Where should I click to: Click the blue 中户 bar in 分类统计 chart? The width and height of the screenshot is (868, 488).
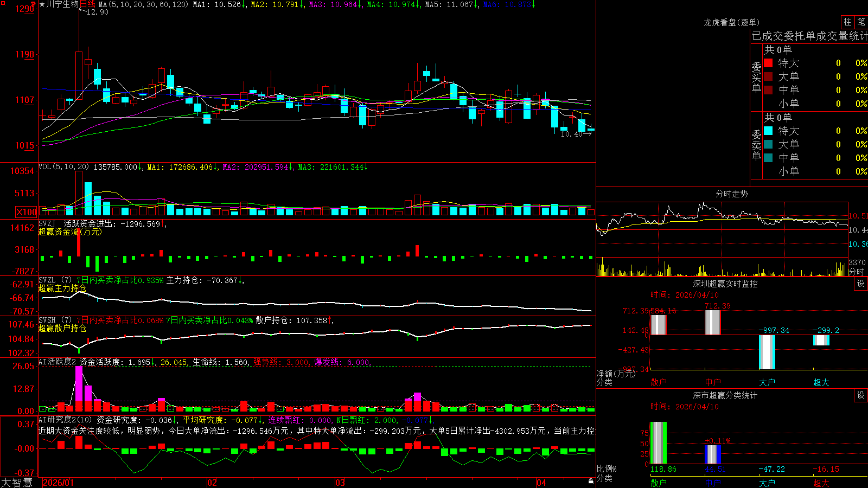click(x=712, y=454)
